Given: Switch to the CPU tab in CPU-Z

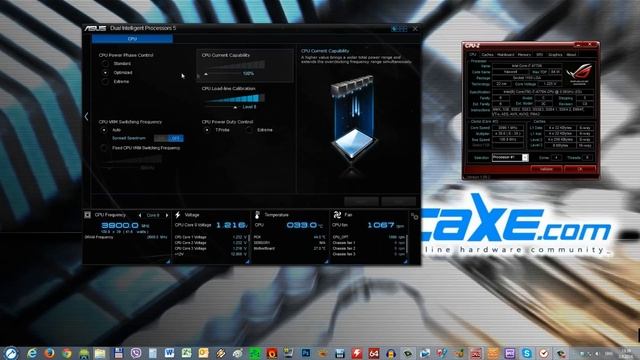Looking at the screenshot, I should click(x=473, y=54).
